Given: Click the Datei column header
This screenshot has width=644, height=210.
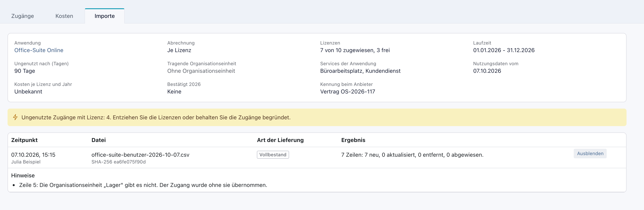Looking at the screenshot, I should pos(98,140).
